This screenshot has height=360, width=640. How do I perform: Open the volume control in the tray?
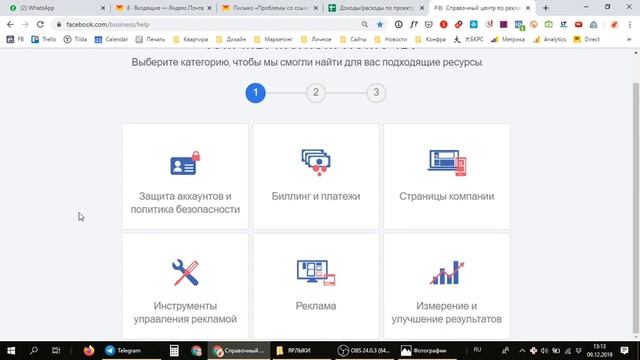tap(544, 351)
